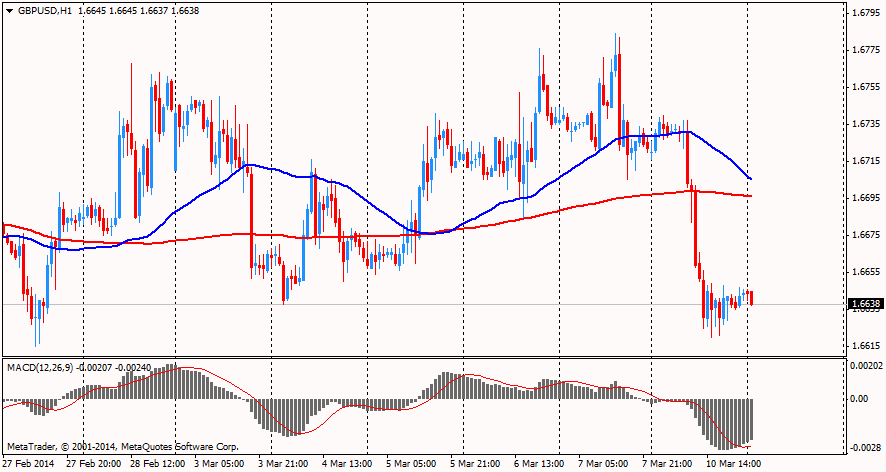Click the 1.6735 price axis label
Image resolution: width=886 pixels, height=472 pixels.
[865, 124]
